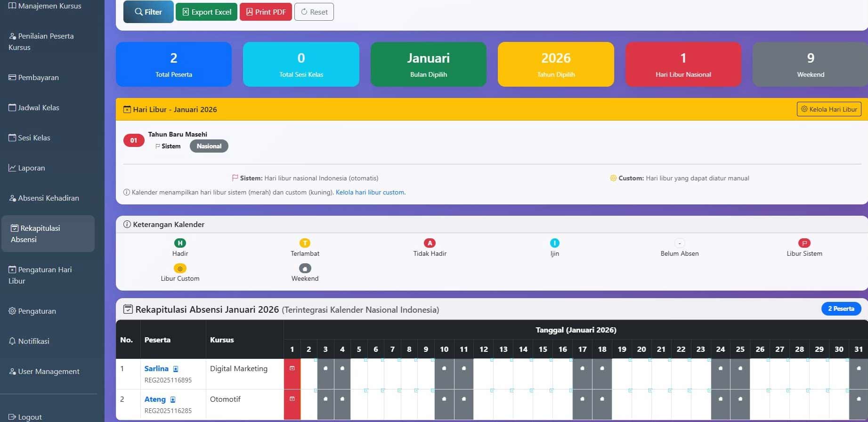Follow the Kelola hari libur custom link
Viewport: 868px width, 422px height.
(370, 192)
